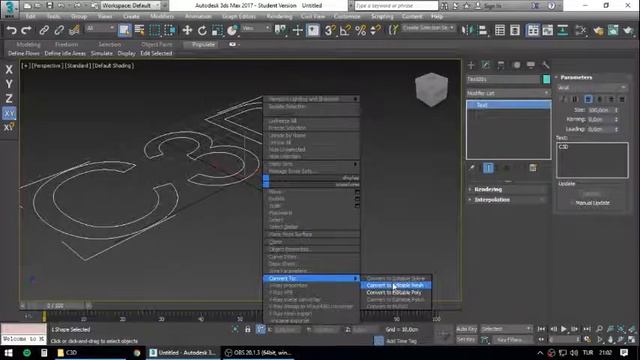
Task: Open the Modifier List dropdown
Action: tap(508, 93)
